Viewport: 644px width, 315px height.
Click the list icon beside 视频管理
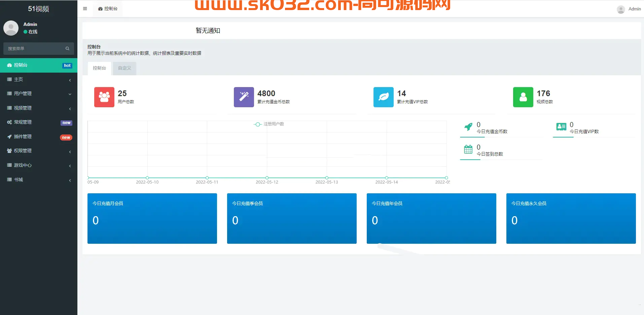(x=9, y=108)
